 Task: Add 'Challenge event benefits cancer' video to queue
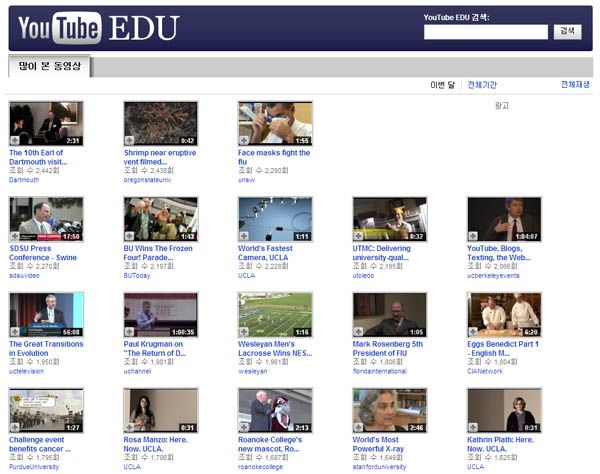coord(15,427)
